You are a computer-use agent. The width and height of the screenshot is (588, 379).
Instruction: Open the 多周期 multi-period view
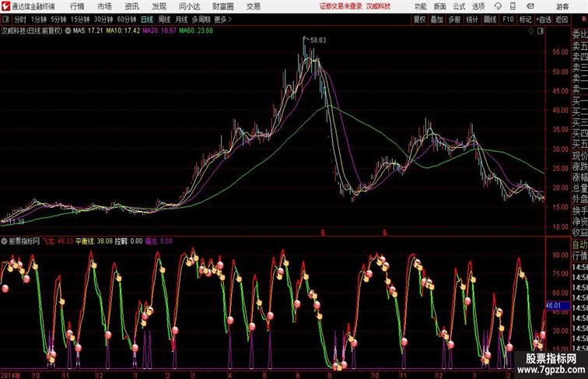(201, 19)
